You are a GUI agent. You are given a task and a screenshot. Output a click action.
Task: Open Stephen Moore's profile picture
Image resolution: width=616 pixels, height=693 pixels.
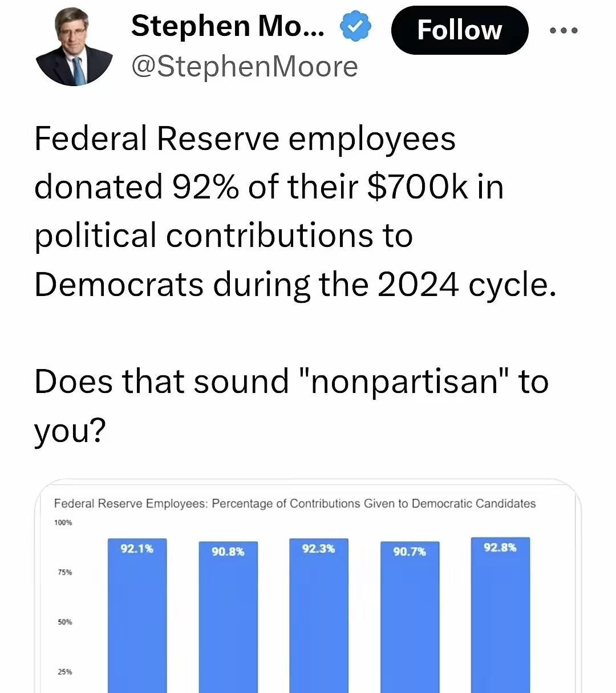coord(74,47)
